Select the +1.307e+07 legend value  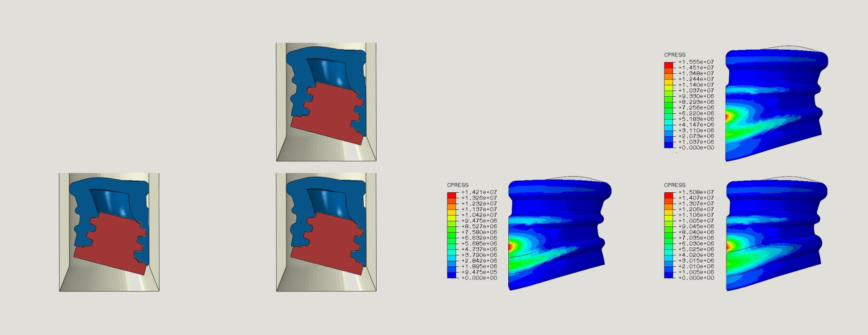[x=696, y=204]
